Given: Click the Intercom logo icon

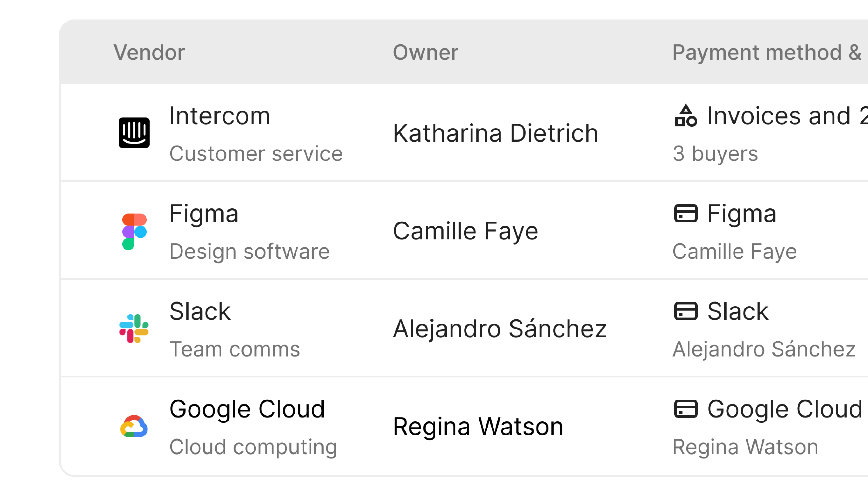Looking at the screenshot, I should (x=134, y=132).
